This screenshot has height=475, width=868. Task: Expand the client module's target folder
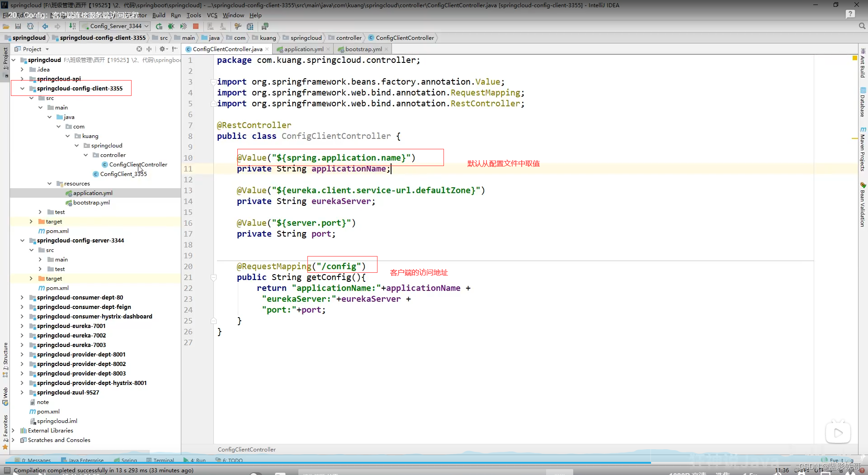[x=31, y=222]
